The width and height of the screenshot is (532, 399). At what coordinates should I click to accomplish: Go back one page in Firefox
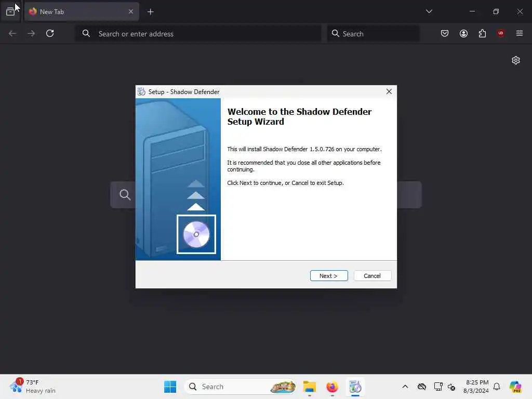(x=12, y=33)
